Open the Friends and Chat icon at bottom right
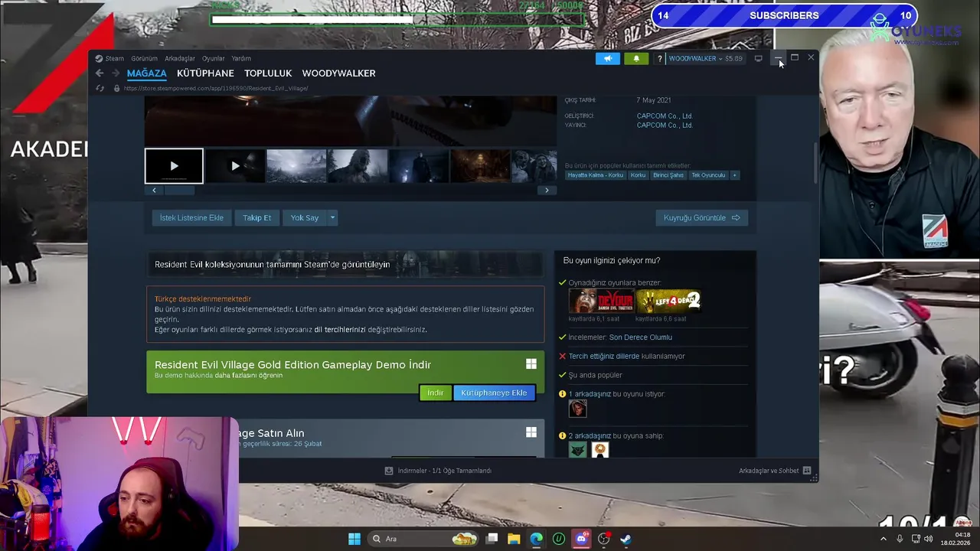The height and width of the screenshot is (551, 980). pyautogui.click(x=807, y=471)
